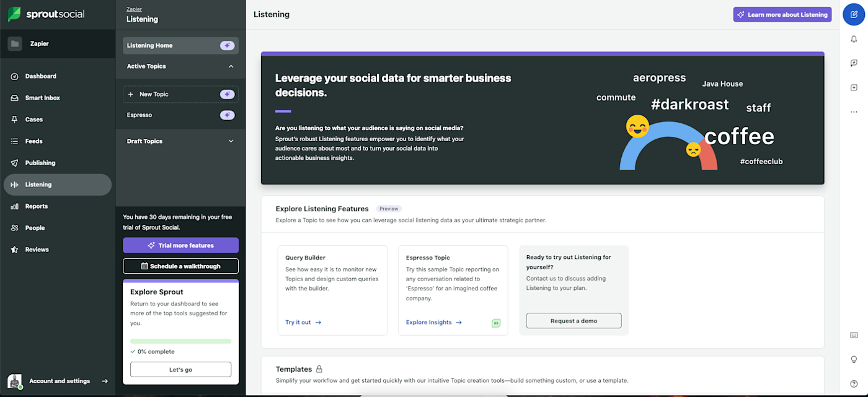Select Listening Home
The image size is (868, 397).
[x=180, y=45]
